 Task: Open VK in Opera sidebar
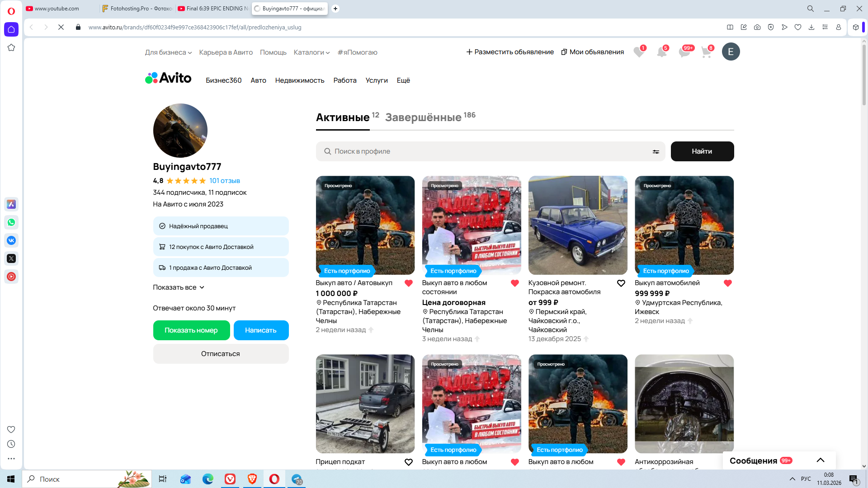(11, 240)
